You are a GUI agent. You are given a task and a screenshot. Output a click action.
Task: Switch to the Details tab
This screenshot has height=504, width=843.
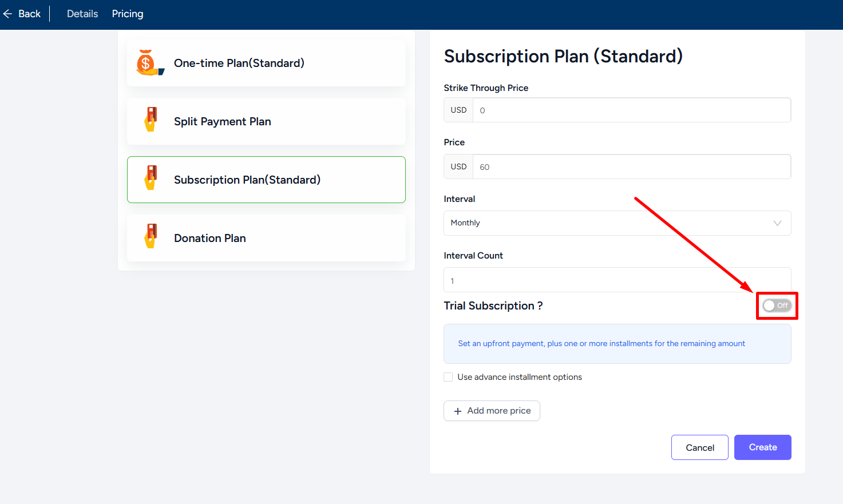click(x=82, y=14)
